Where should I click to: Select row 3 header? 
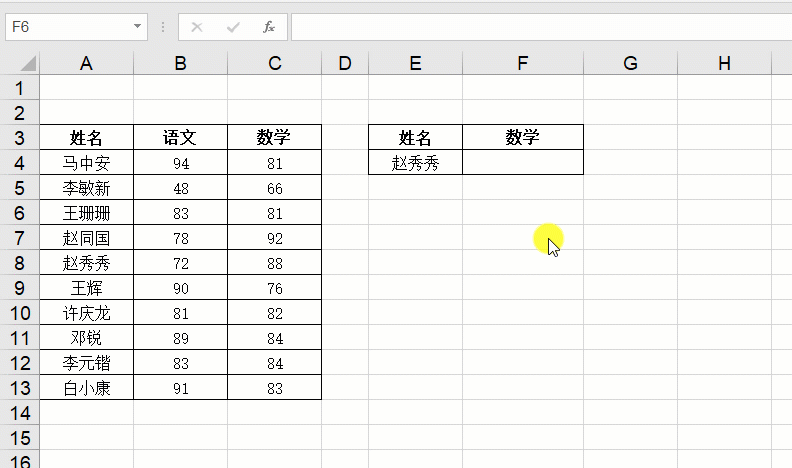[19, 137]
